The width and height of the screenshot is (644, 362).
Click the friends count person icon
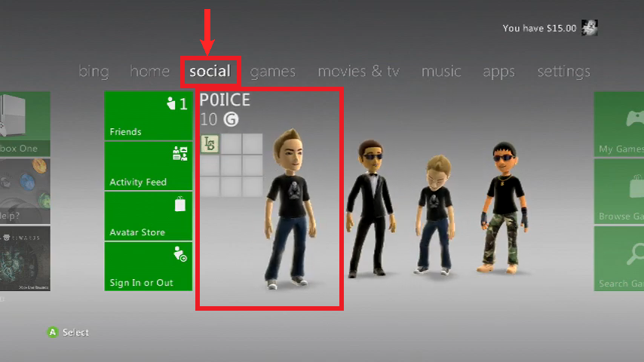[171, 103]
